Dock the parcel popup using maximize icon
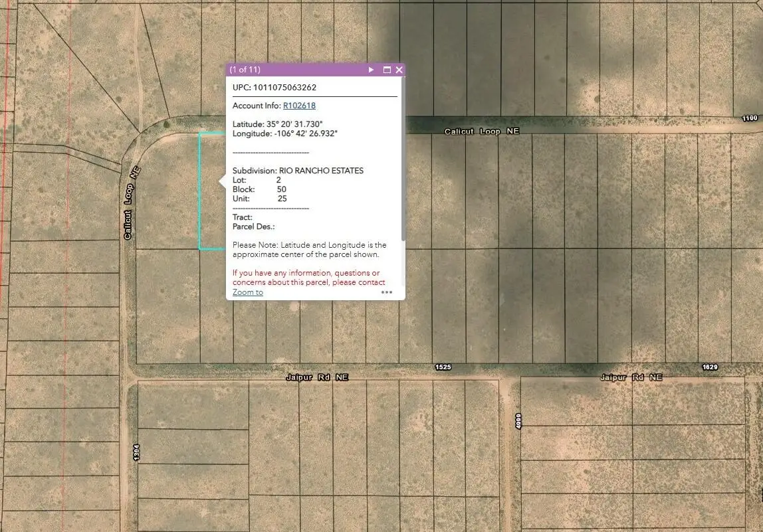Screen dimensions: 763x532 coord(387,69)
